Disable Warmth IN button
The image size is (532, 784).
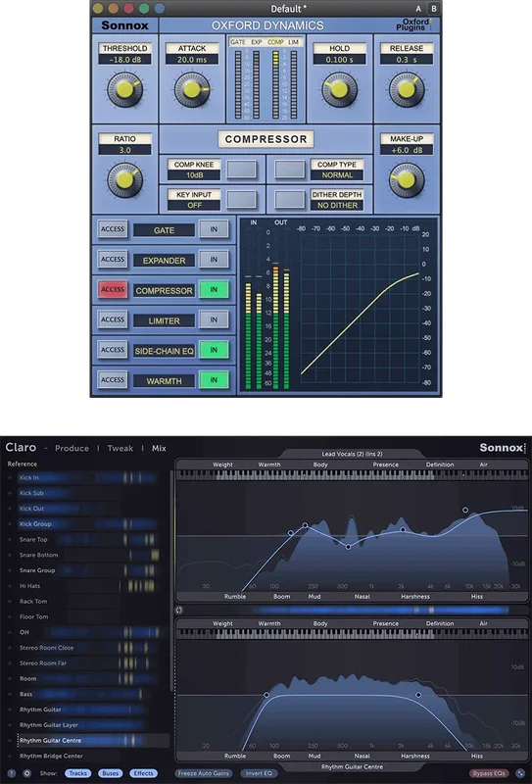point(214,380)
